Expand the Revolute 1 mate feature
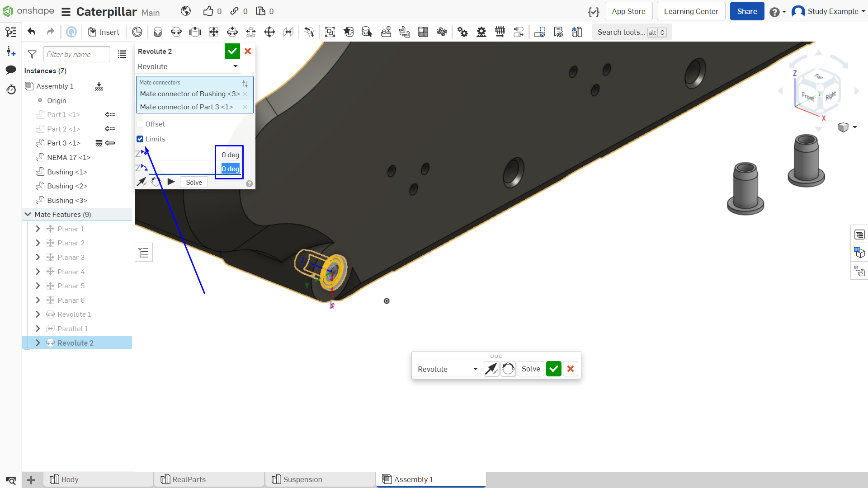 38,314
